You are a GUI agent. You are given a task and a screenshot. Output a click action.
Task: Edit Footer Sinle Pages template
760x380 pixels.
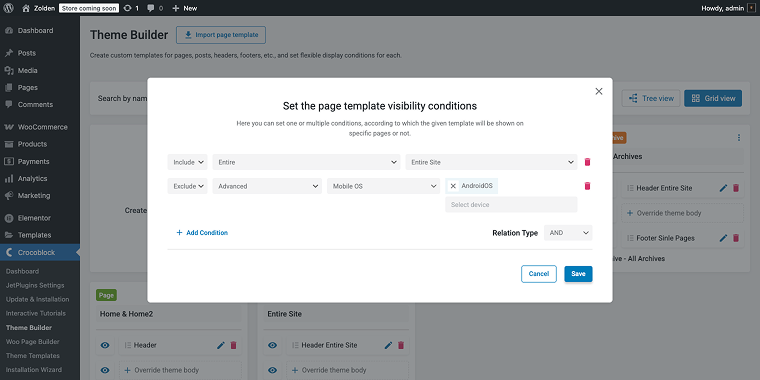[x=723, y=238]
